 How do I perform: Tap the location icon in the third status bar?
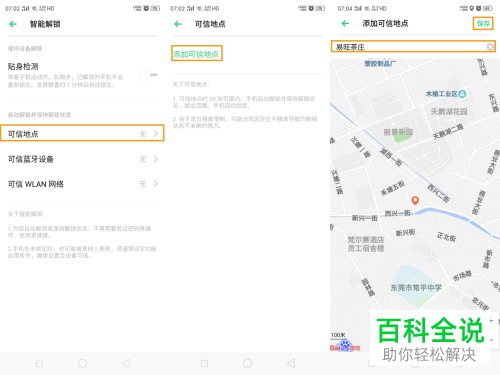coord(471,8)
